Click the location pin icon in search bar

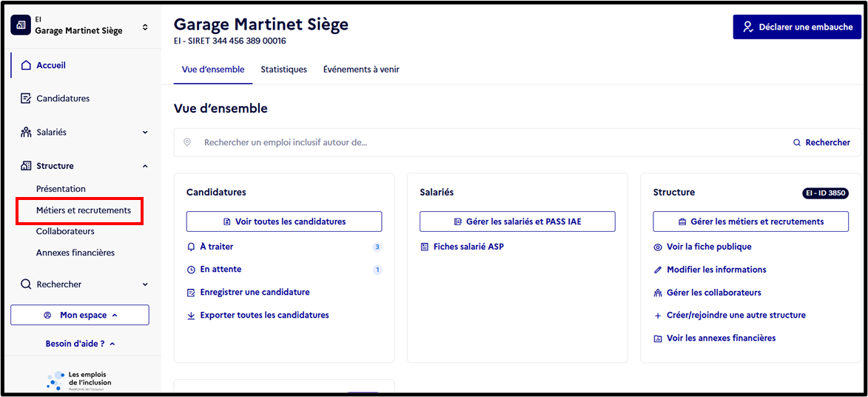click(187, 142)
